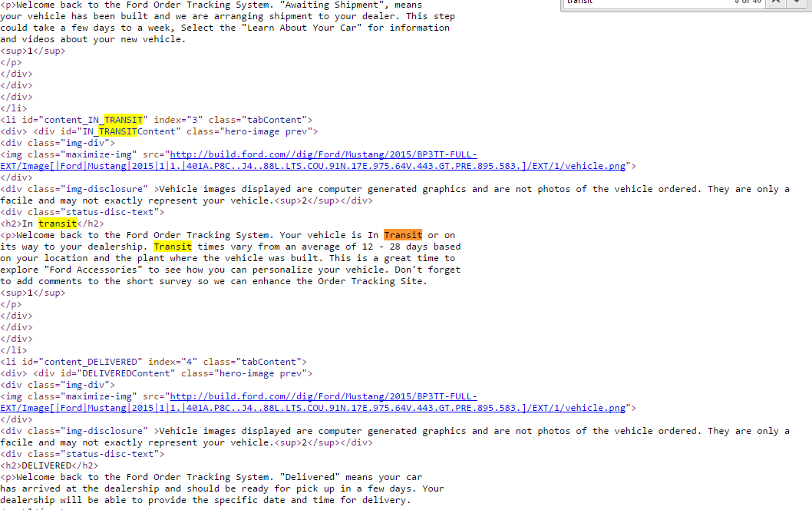Click the "Awaiting Shipment" quoted text
This screenshot has height=510, width=812.
coord(335,5)
